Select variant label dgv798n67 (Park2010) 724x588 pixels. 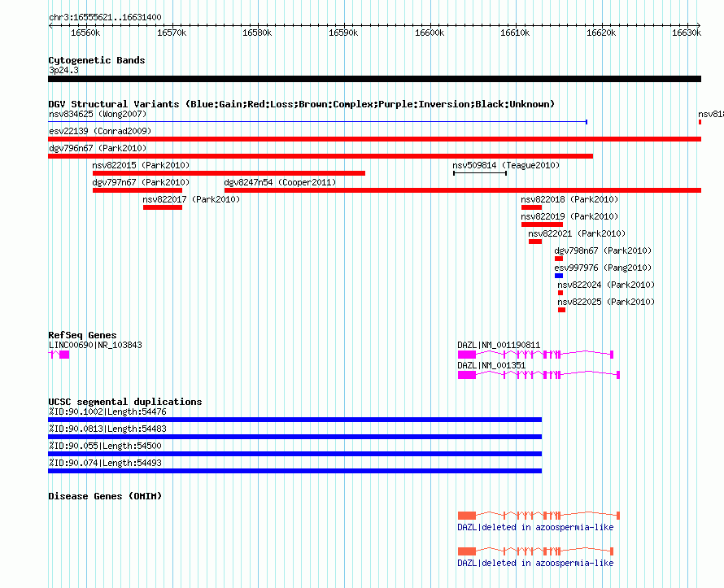(603, 250)
